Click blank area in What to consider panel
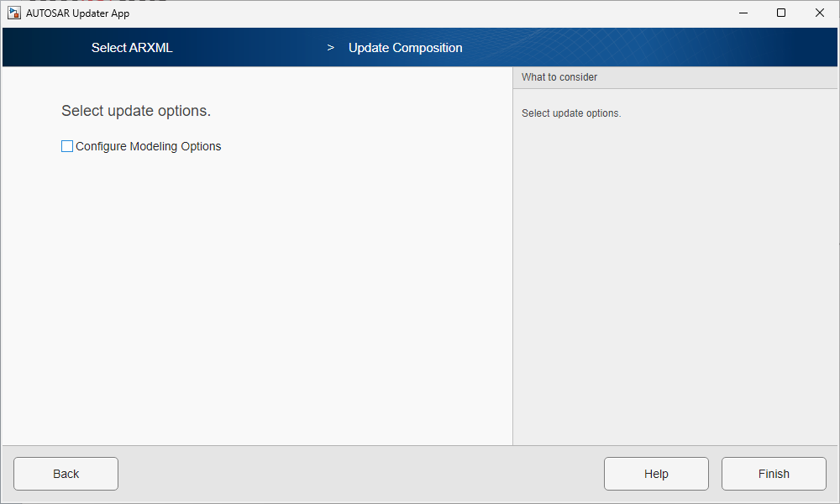 (x=672, y=277)
